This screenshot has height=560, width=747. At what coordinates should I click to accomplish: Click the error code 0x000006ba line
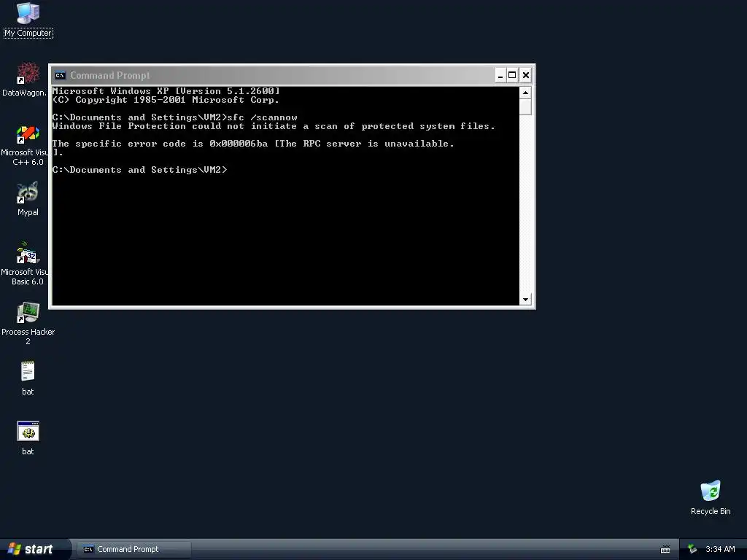click(x=253, y=144)
